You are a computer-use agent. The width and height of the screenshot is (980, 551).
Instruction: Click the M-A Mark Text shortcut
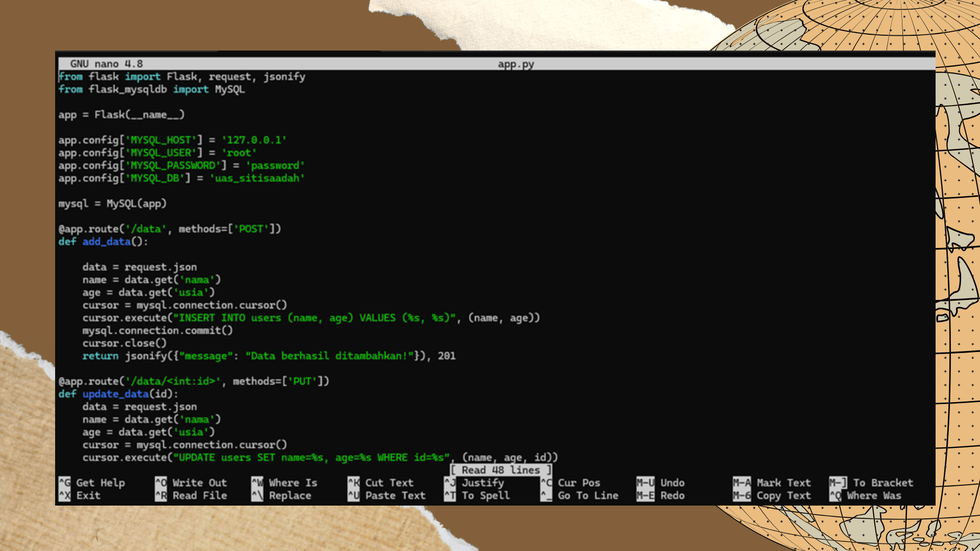(x=772, y=483)
